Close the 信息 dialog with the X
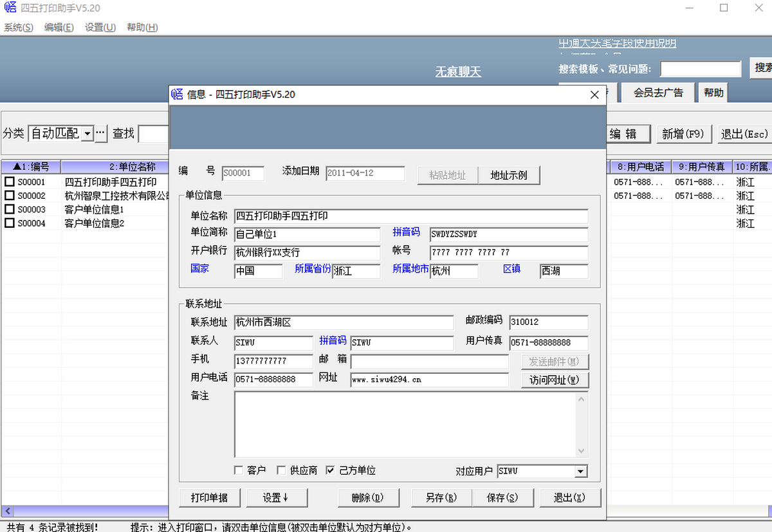This screenshot has height=532, width=772. (x=594, y=95)
